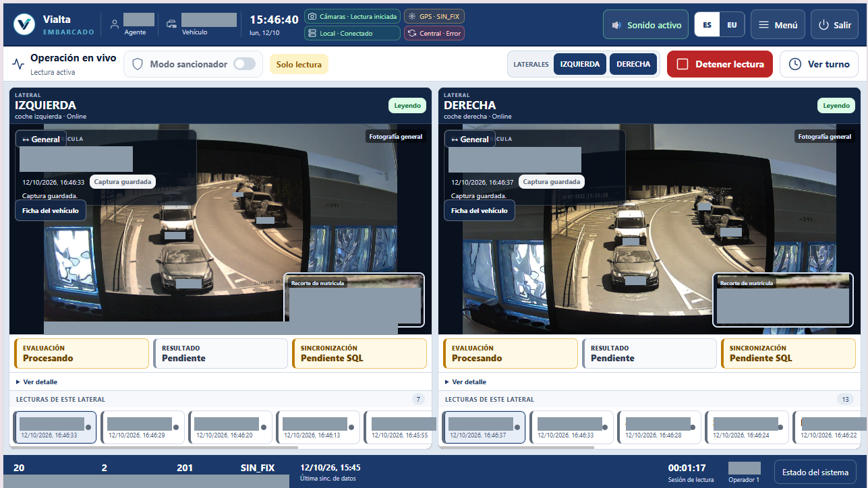Open Ver turno
Screen dimensions: 868x488
click(x=819, y=64)
